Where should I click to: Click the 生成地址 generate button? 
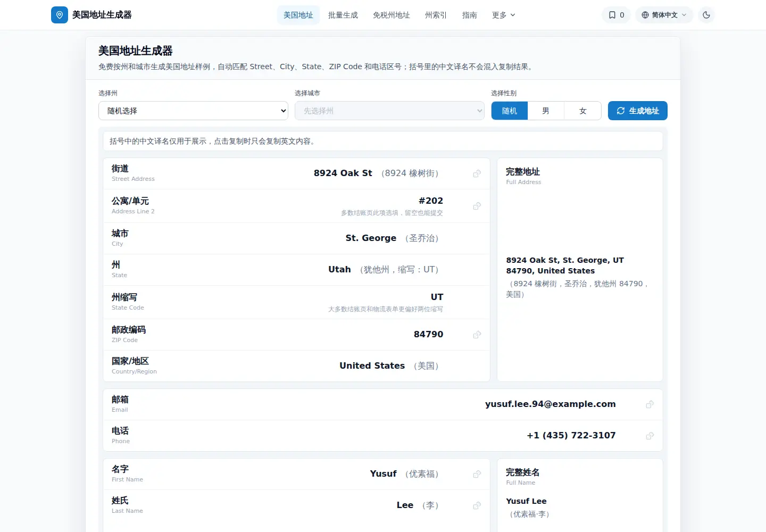638,111
